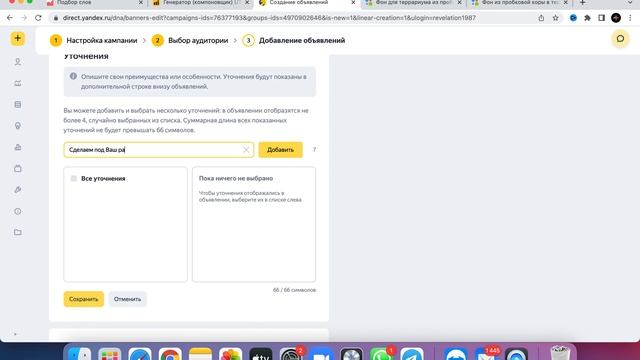Open Apple TV from the dock
640x360 pixels.
point(261,354)
